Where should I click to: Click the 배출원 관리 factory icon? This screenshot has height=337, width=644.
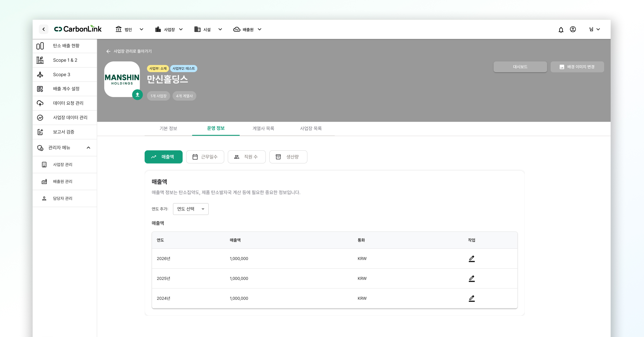pyautogui.click(x=44, y=181)
